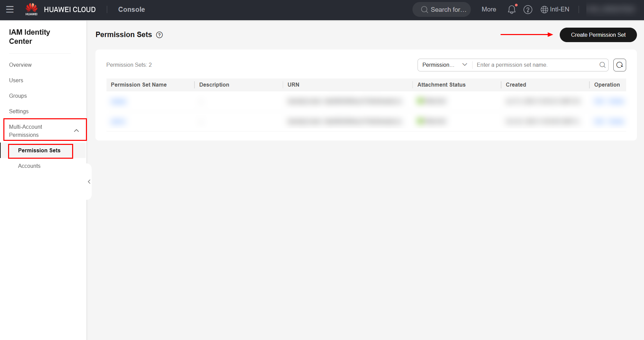Open the Console link
Image resolution: width=644 pixels, height=340 pixels.
coord(131,9)
